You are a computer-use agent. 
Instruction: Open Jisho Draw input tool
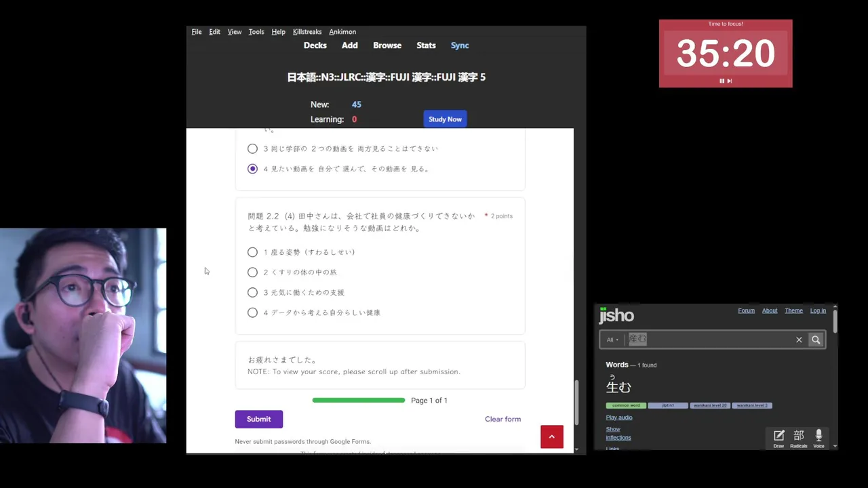[x=778, y=438]
